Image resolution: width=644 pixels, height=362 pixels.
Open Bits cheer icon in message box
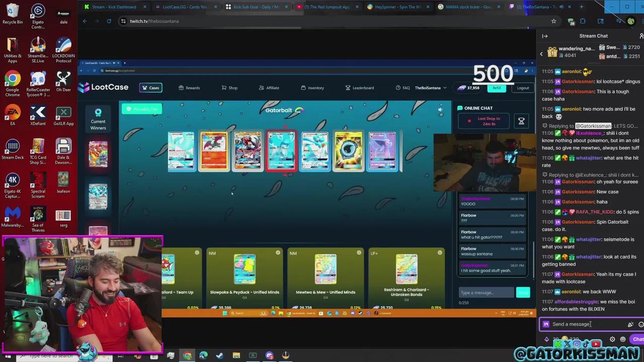(630, 324)
